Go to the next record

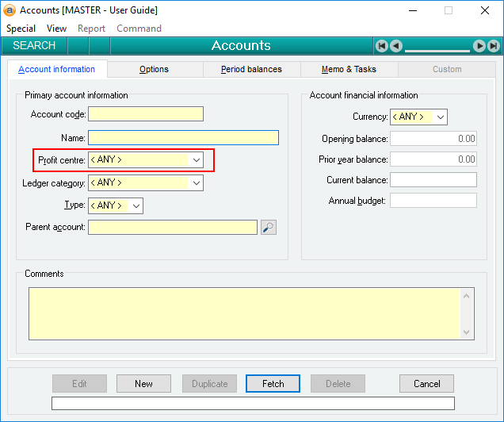pyautogui.click(x=479, y=46)
